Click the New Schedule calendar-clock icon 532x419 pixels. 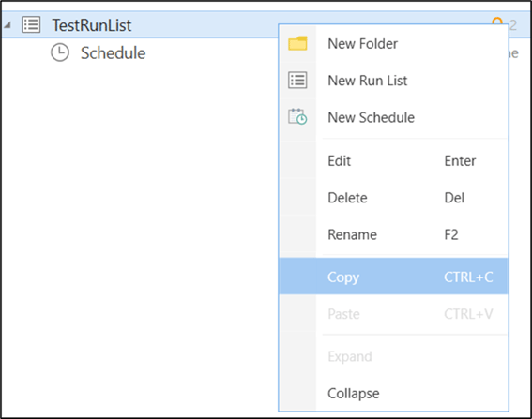[x=297, y=116]
